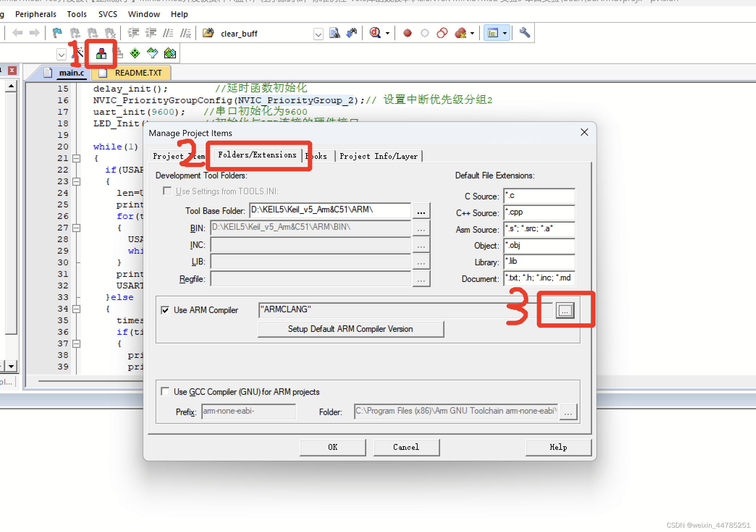Insert bookmark flag icon
This screenshot has width=756, height=532.
coord(57,33)
